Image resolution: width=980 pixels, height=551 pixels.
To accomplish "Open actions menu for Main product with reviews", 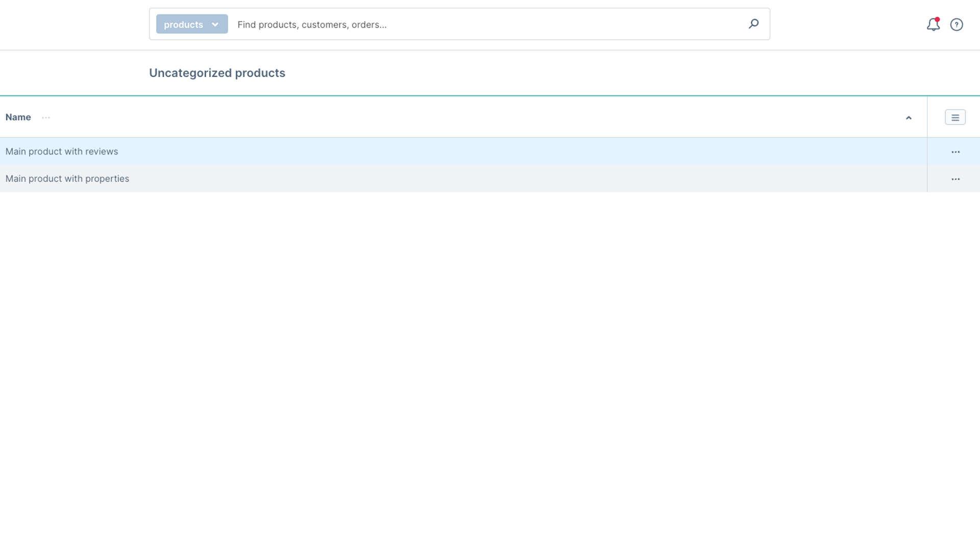I will point(955,152).
